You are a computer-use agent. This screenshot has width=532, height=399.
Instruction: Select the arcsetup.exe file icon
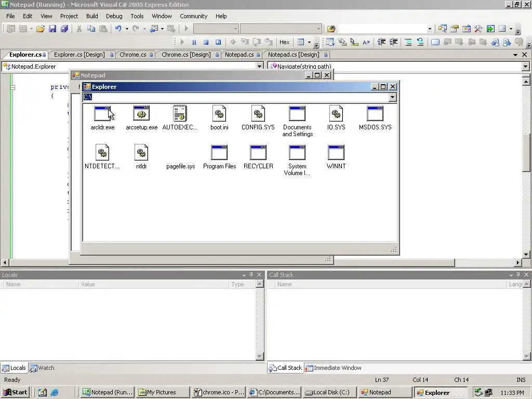tap(141, 114)
